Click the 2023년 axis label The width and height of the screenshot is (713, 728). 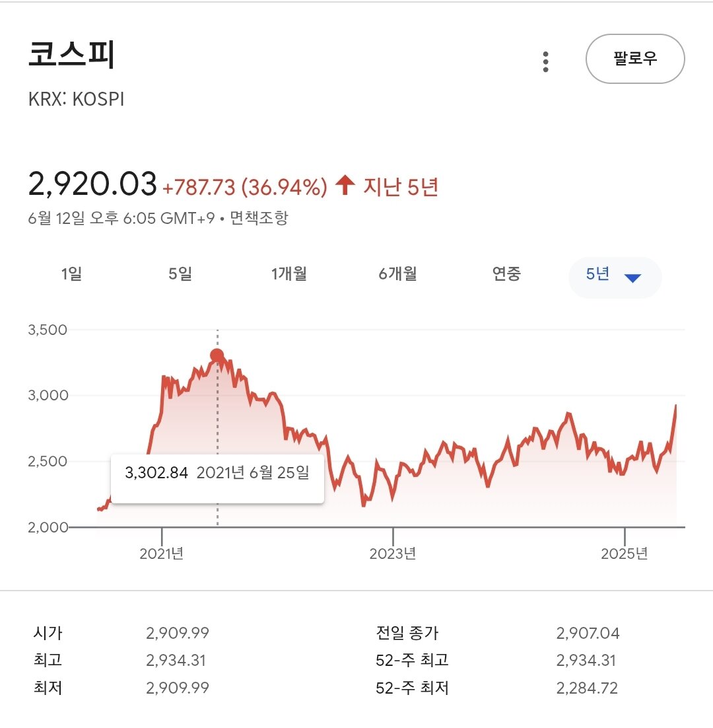(x=392, y=554)
